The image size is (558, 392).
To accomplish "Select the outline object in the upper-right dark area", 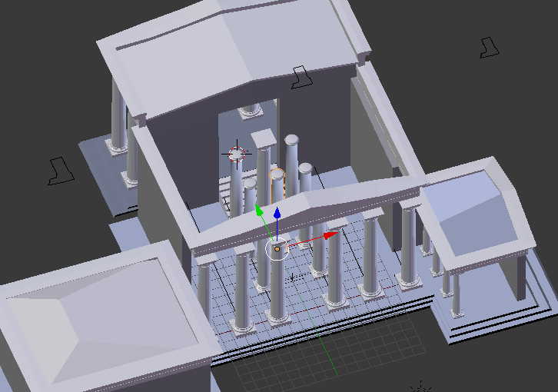I will point(490,48).
